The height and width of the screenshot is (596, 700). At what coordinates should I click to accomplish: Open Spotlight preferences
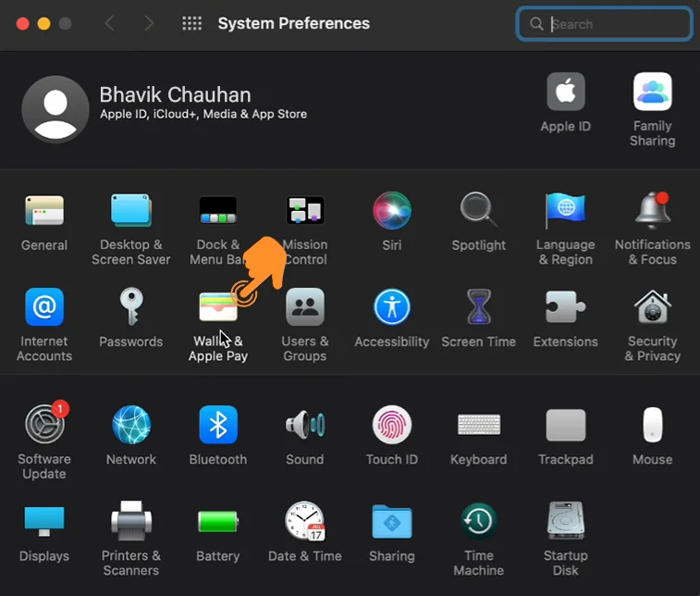click(479, 209)
